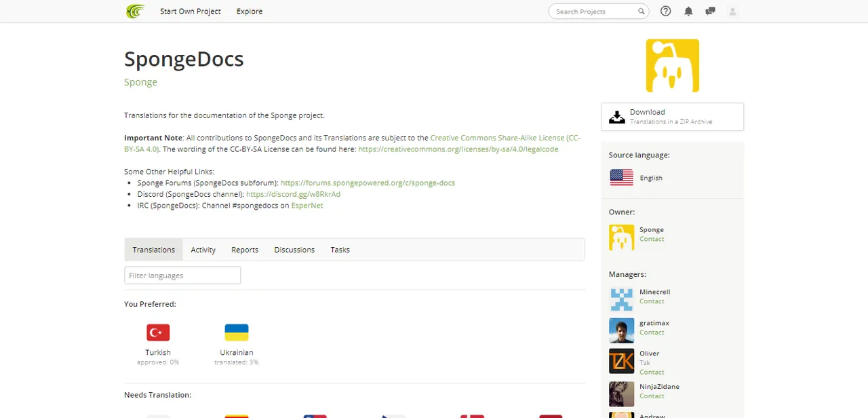Click the Sponge owner avatar
The width and height of the screenshot is (868, 418).
coord(621,237)
